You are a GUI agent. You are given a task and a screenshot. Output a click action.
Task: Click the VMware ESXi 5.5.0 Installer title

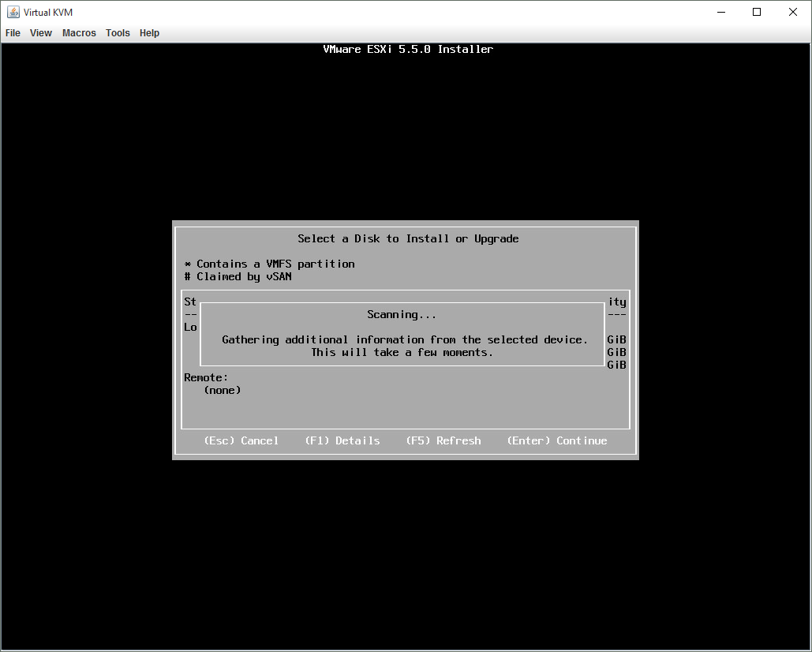[408, 49]
